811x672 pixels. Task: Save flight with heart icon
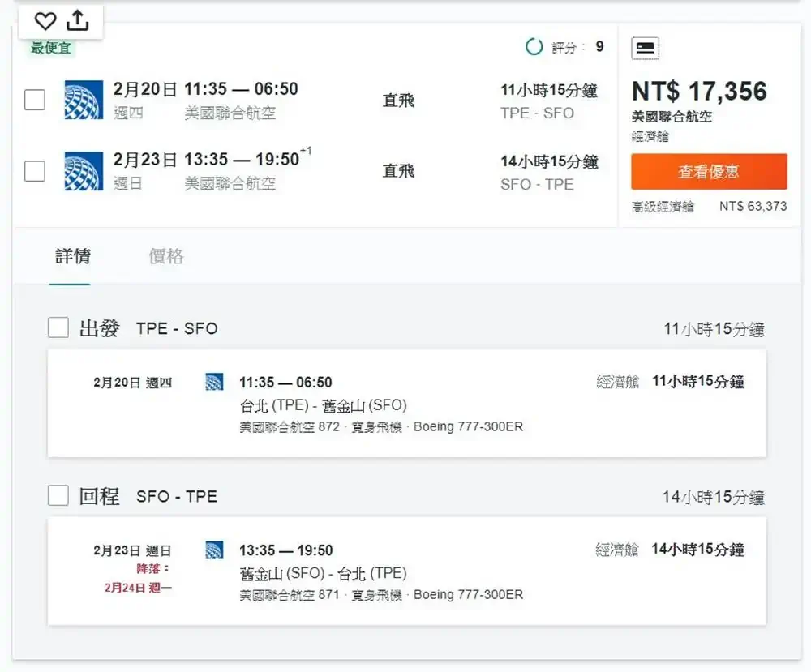(x=45, y=21)
